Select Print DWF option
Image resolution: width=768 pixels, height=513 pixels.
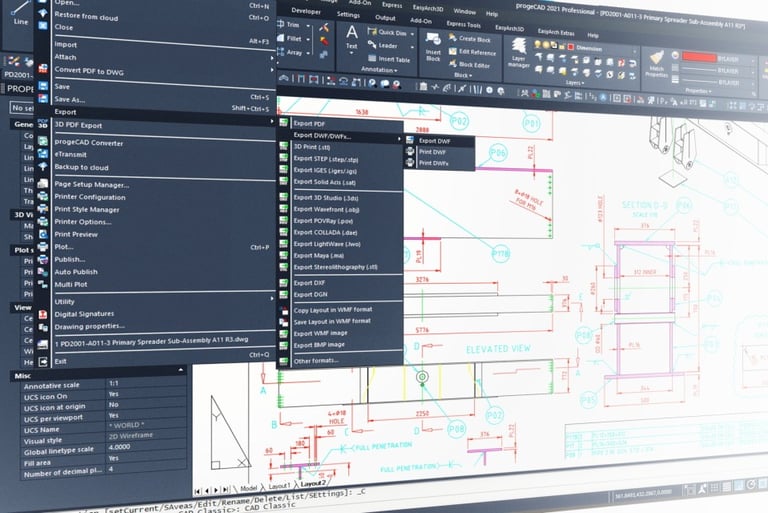(432, 152)
